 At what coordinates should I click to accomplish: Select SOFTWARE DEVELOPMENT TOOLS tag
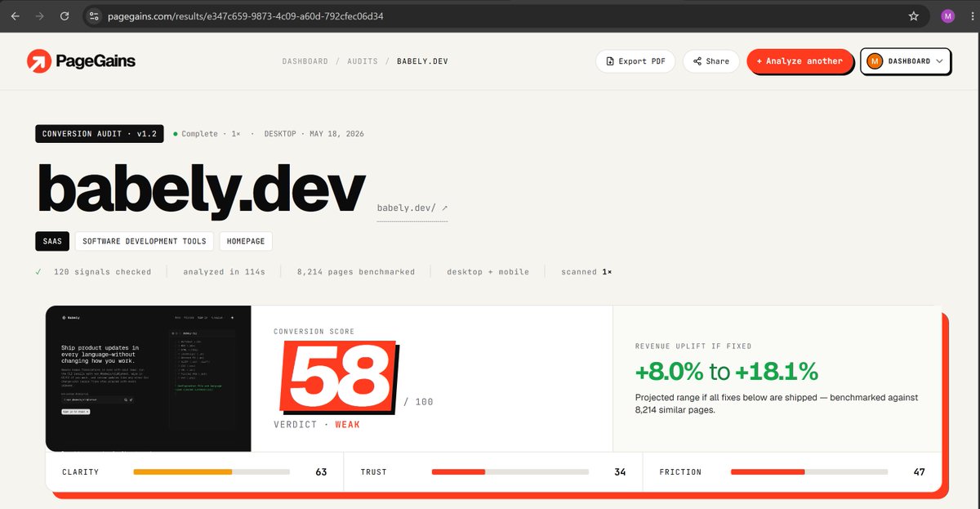click(x=145, y=241)
